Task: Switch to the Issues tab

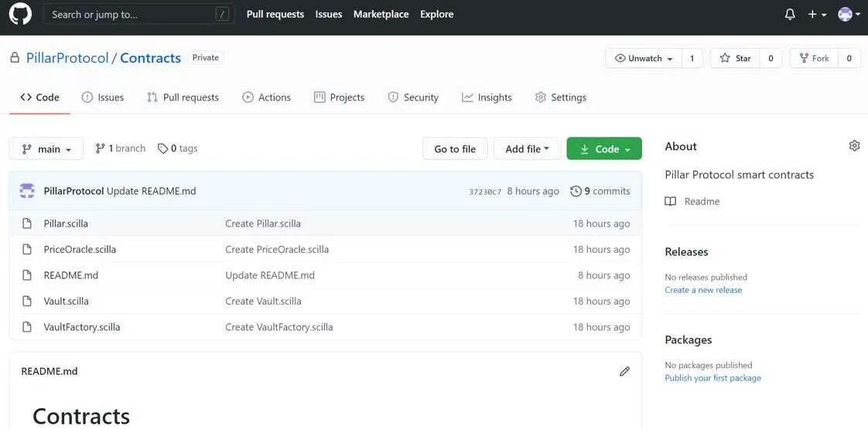Action: point(103,97)
